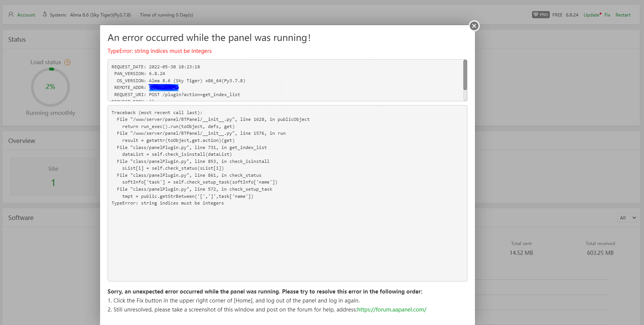Image resolution: width=644 pixels, height=325 pixels.
Task: Click the Fix link in the top bar
Action: click(x=607, y=15)
